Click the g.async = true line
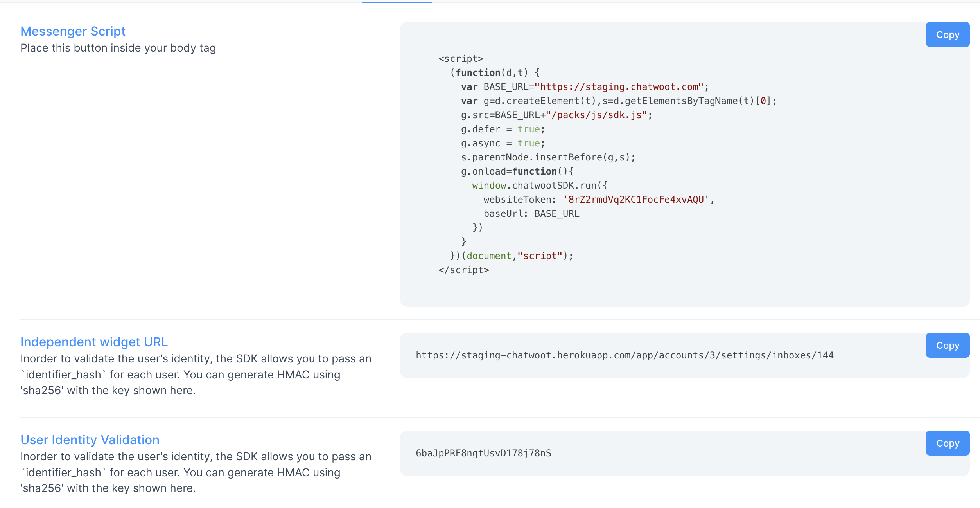Viewport: 980px width, 508px height. pyautogui.click(x=502, y=143)
